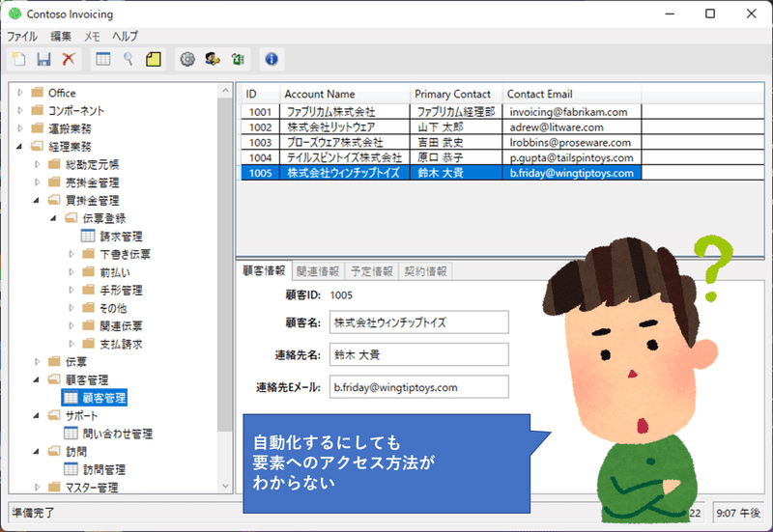The width and height of the screenshot is (773, 532).
Task: Click the 連絡先名 input field
Action: click(x=419, y=354)
